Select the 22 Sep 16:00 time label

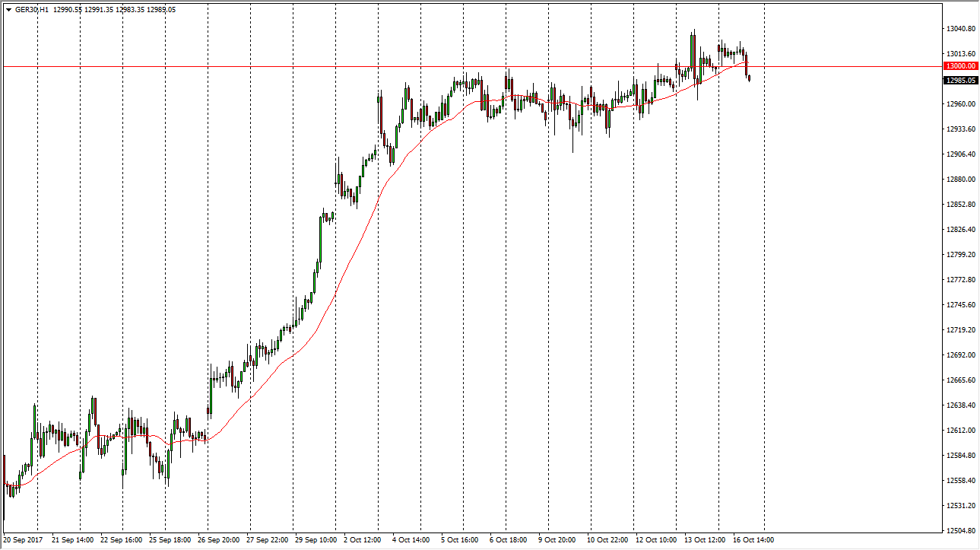[122, 540]
